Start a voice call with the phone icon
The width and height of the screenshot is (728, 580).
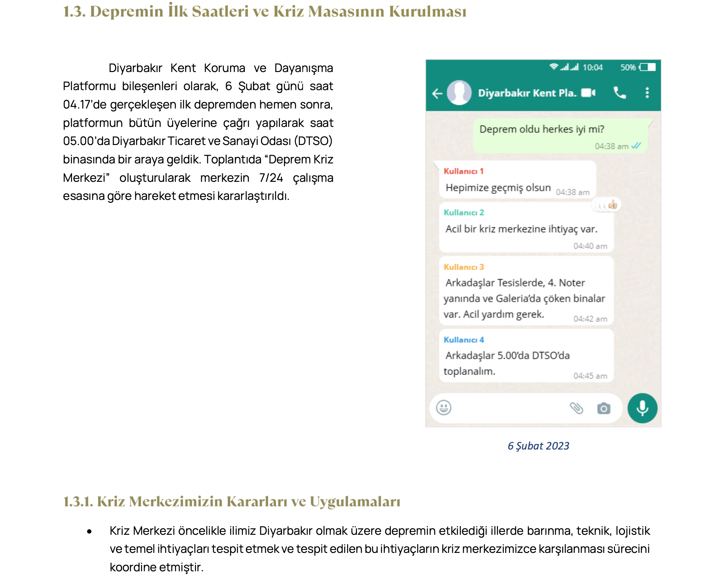(619, 92)
